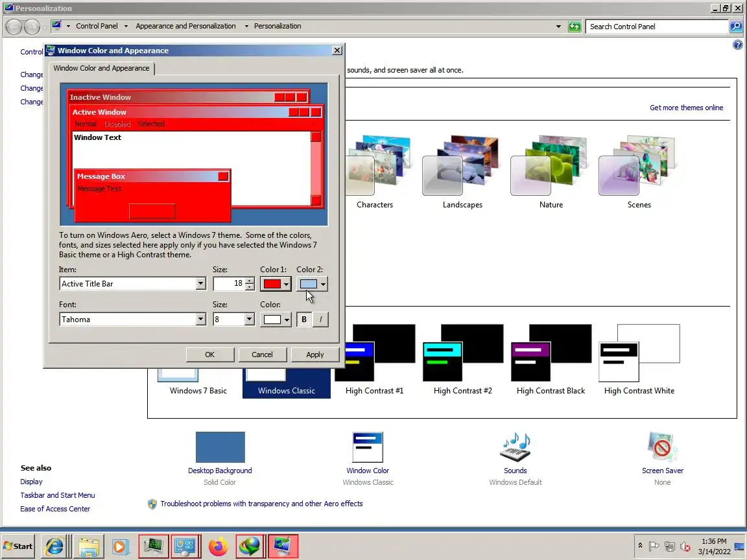
Task: Click Control Panel in the breadcrumb
Action: [97, 26]
